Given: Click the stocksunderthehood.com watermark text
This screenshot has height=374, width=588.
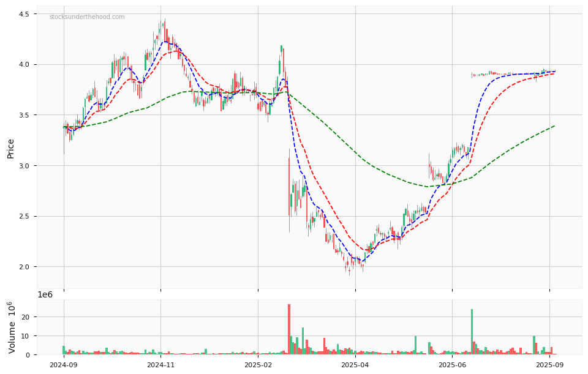Looking at the screenshot, I should (x=87, y=17).
